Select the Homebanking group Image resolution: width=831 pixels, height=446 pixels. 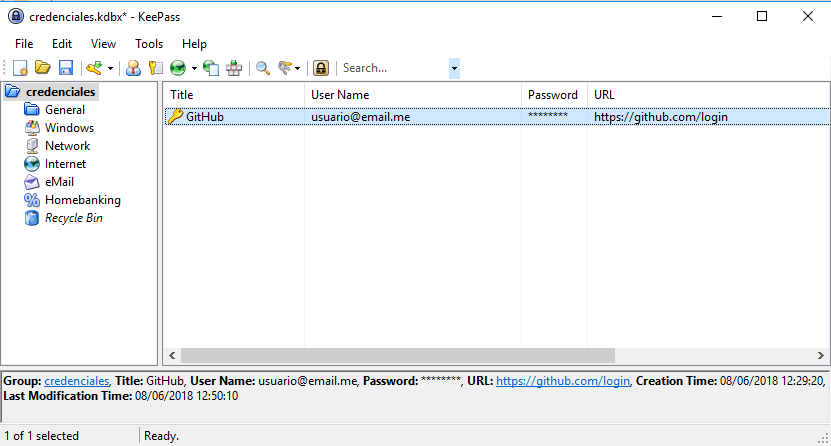[83, 200]
